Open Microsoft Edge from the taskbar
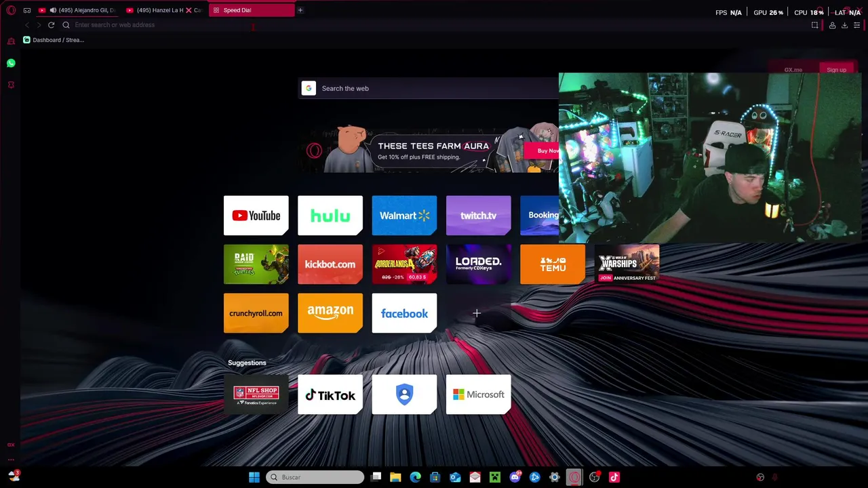The width and height of the screenshot is (868, 488). point(415,477)
